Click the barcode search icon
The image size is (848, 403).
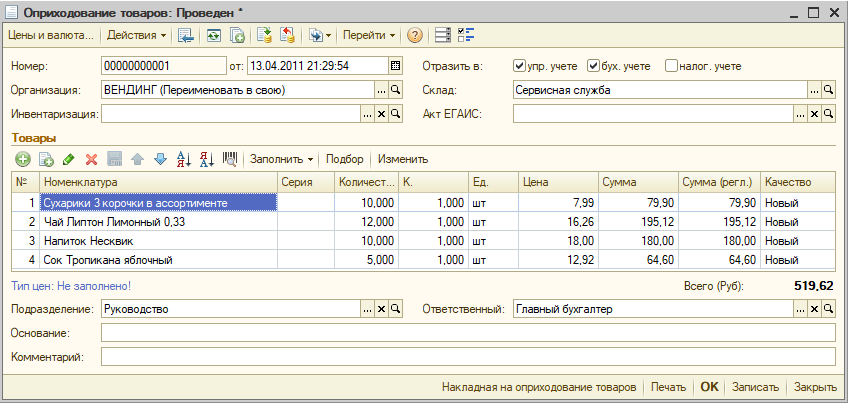(230, 159)
